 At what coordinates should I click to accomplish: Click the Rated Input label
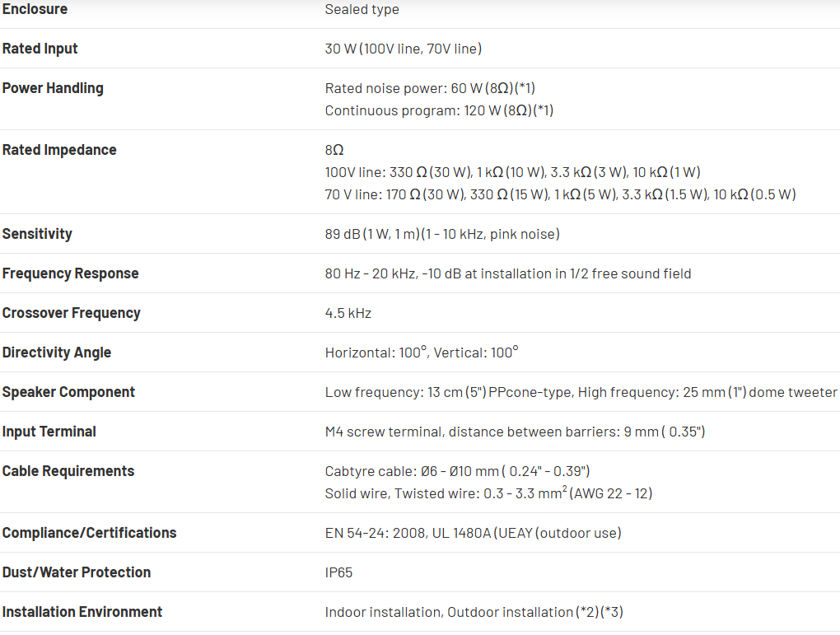(40, 49)
